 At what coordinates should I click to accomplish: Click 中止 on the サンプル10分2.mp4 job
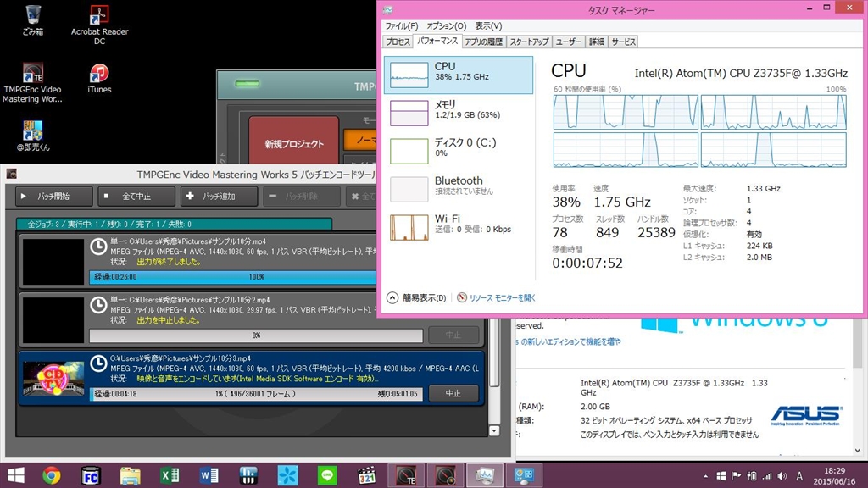453,335
